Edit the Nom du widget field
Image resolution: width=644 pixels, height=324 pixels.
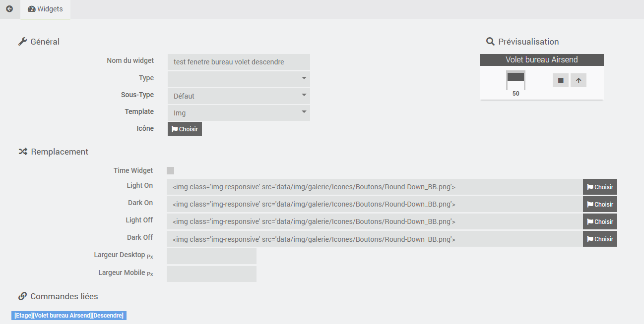(x=239, y=62)
